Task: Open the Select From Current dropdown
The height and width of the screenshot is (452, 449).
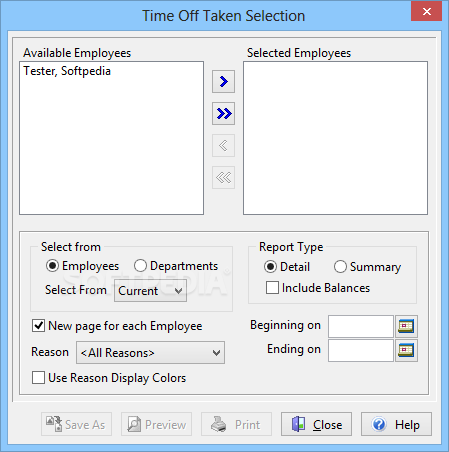Action: 150,291
